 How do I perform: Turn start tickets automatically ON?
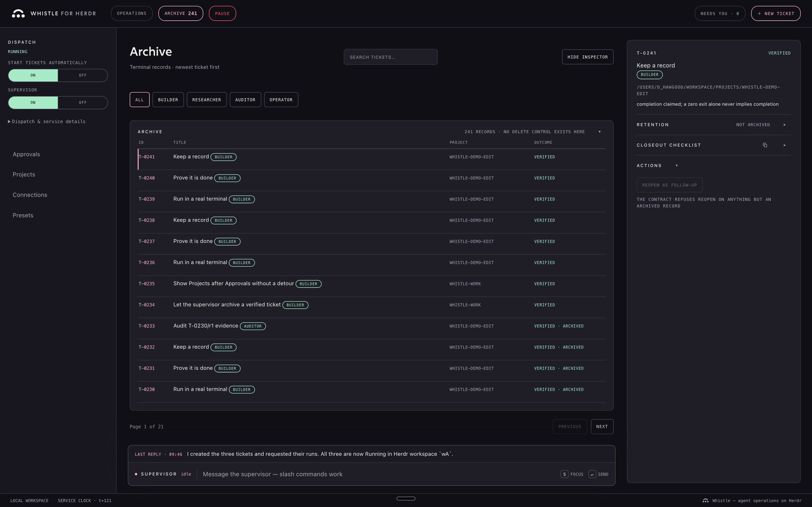[33, 75]
